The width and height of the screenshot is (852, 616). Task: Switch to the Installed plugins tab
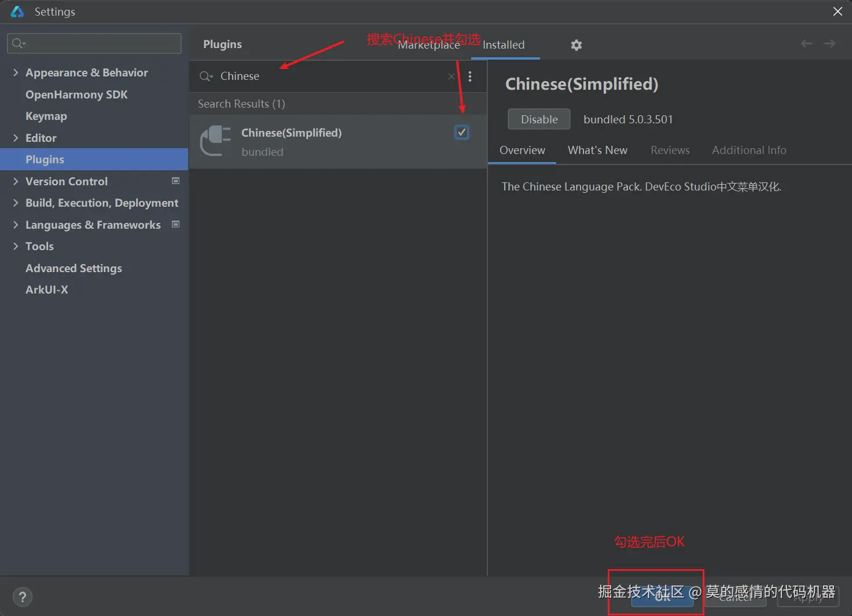[504, 45]
